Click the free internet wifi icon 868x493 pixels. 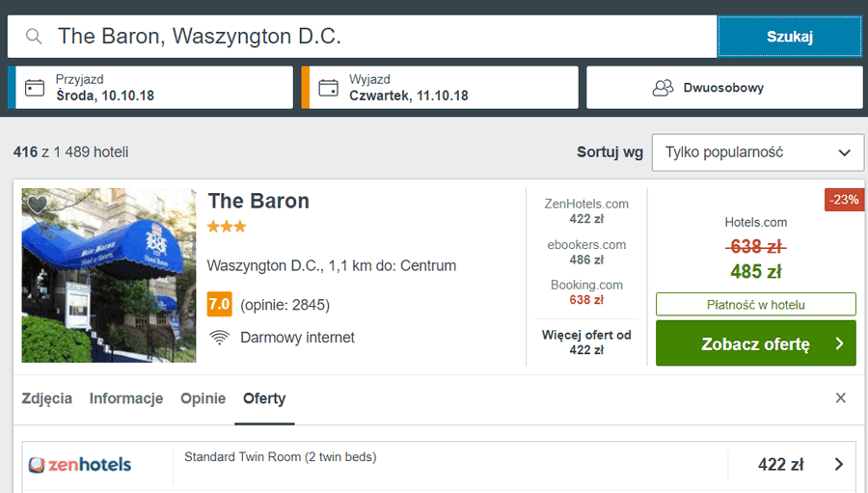220,338
